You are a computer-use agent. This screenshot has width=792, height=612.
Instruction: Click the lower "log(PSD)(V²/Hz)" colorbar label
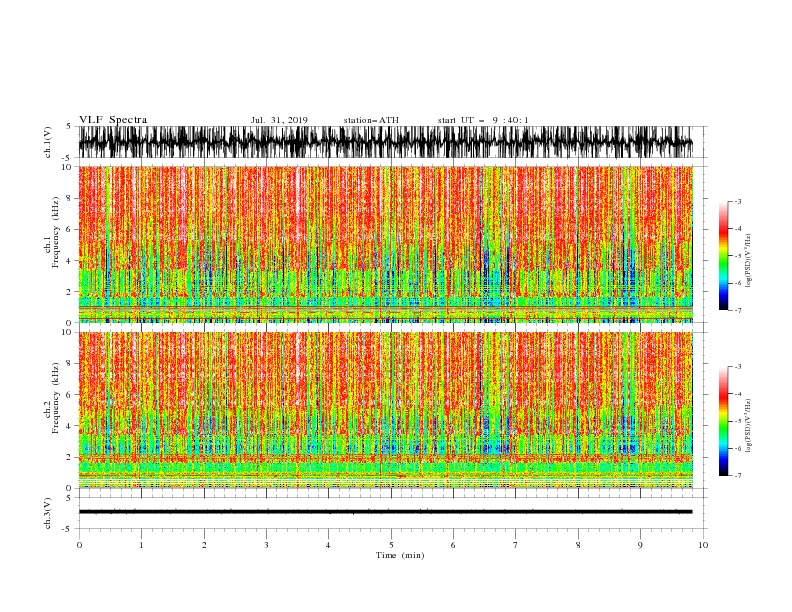(749, 425)
